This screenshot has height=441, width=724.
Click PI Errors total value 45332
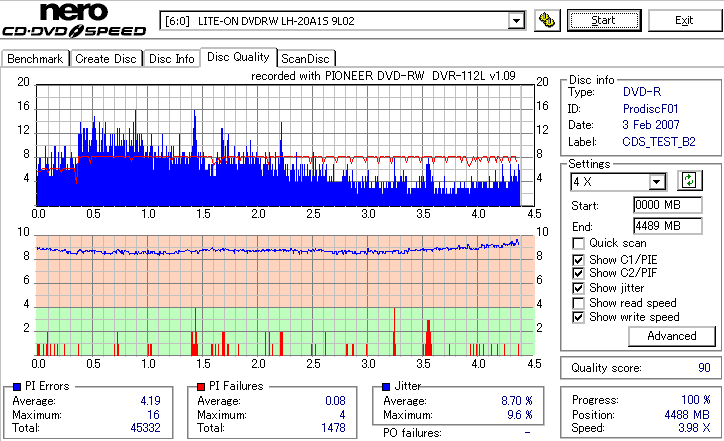pos(145,428)
